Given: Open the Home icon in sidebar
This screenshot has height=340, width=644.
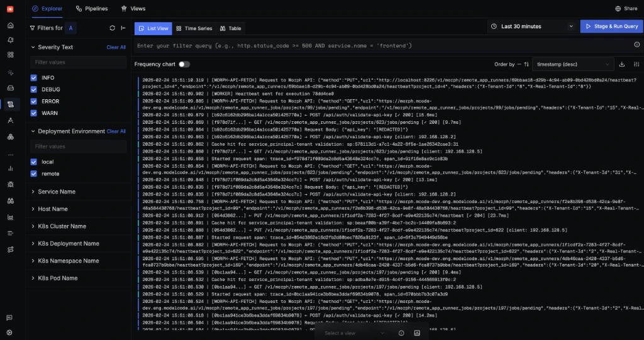Looking at the screenshot, I should [11, 26].
